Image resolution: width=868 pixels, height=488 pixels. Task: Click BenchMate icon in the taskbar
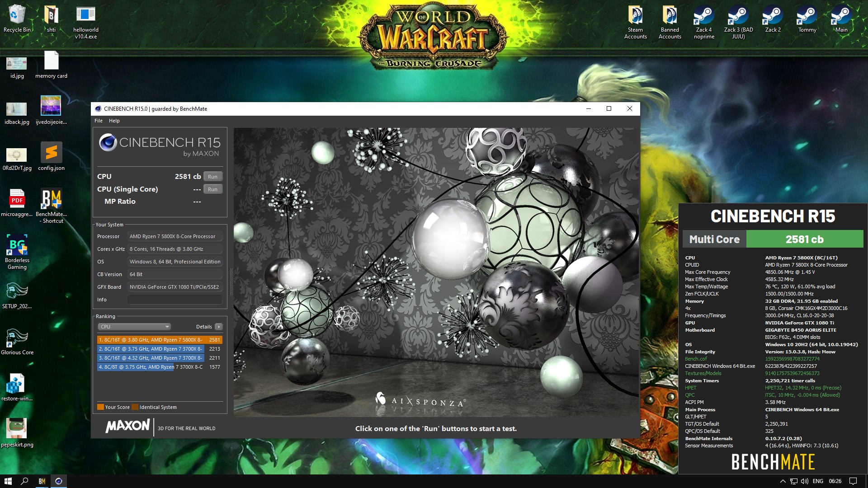pos(42,481)
